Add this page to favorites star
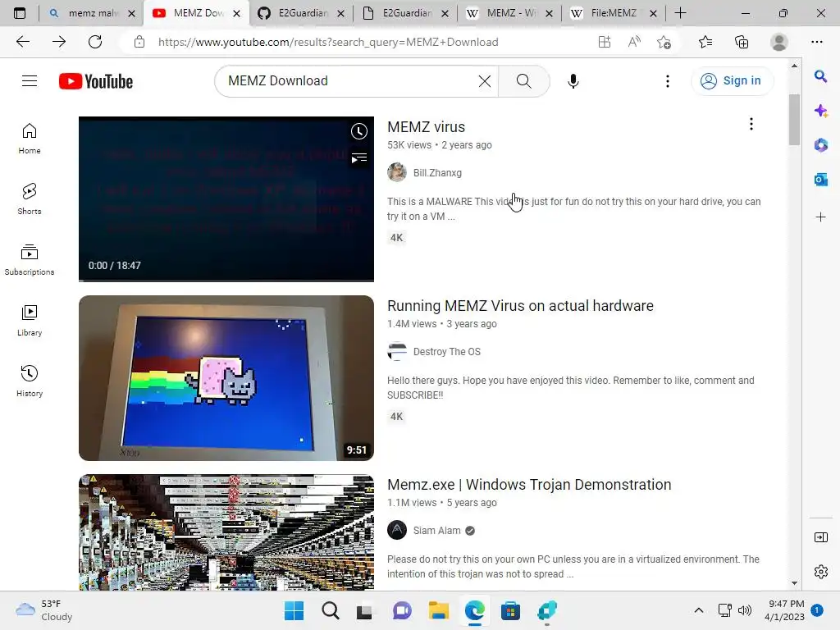 (664, 42)
